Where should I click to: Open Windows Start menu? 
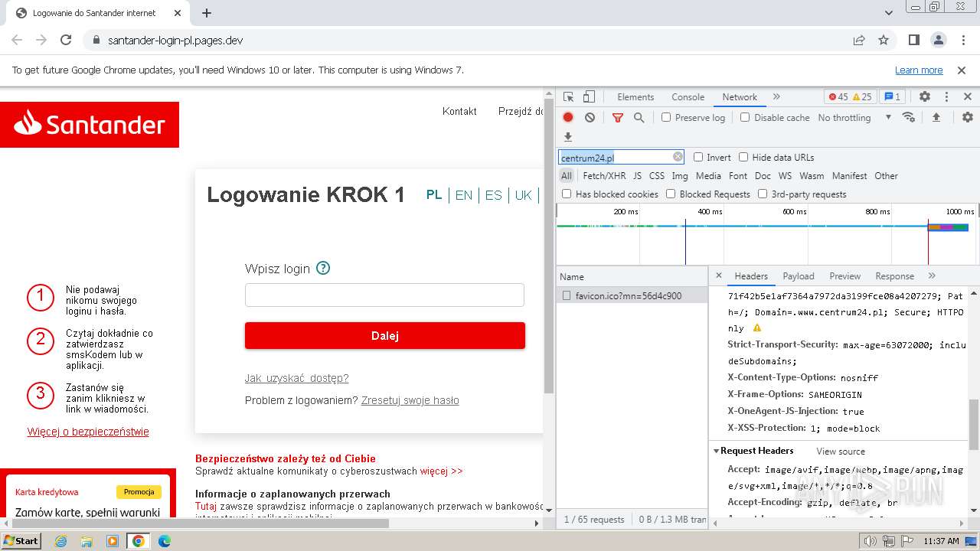pyautogui.click(x=21, y=541)
